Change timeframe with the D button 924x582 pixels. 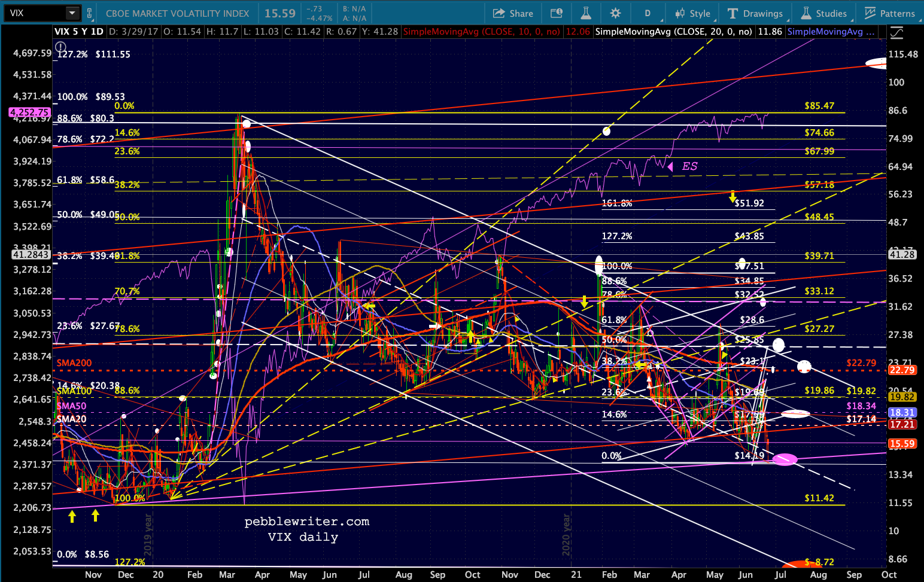pos(648,13)
